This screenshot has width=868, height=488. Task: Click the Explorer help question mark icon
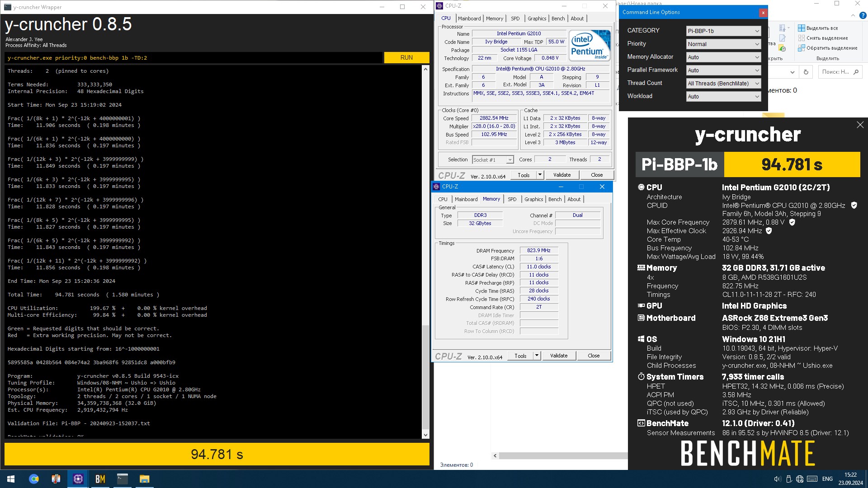[x=863, y=15]
